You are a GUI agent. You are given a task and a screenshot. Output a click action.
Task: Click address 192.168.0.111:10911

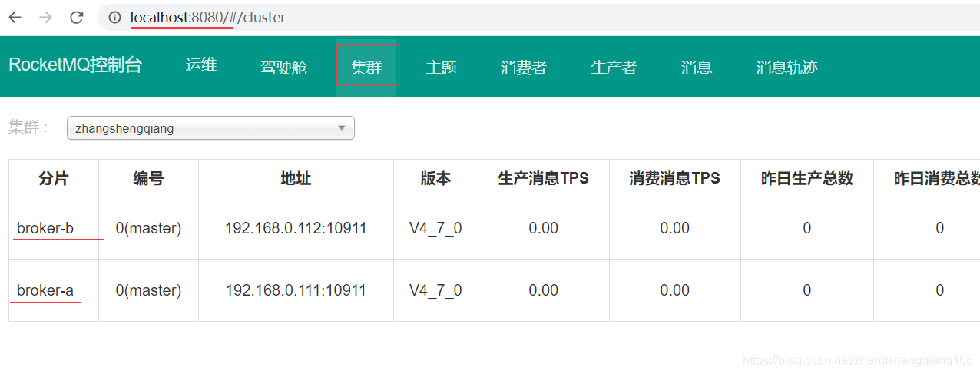tap(296, 290)
